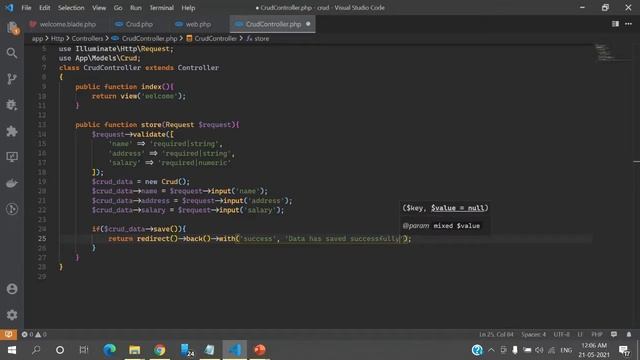This screenshot has width=640, height=360.
Task: Open Windows taskbar search
Action: click(36, 350)
